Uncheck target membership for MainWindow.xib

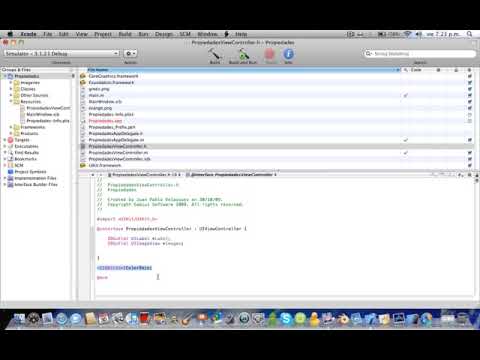(470, 102)
